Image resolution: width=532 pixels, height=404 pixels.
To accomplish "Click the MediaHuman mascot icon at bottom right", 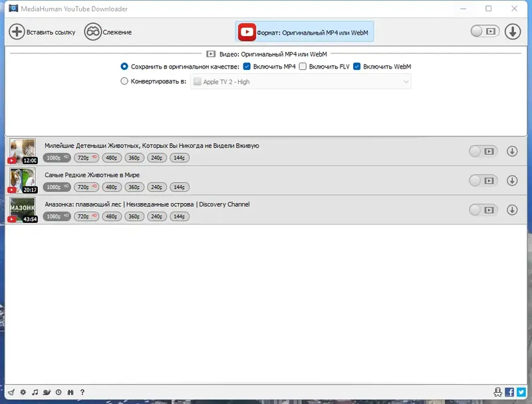I will click(x=497, y=392).
